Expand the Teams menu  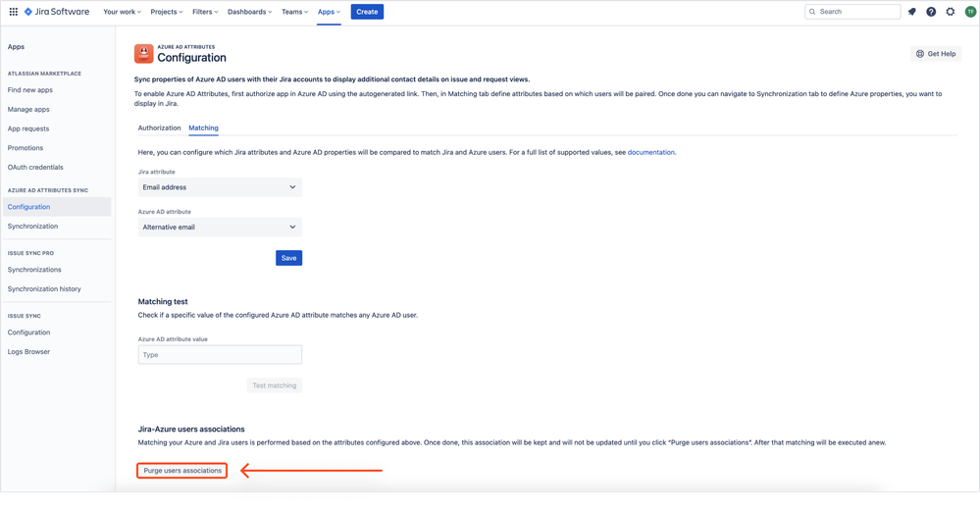click(x=294, y=12)
